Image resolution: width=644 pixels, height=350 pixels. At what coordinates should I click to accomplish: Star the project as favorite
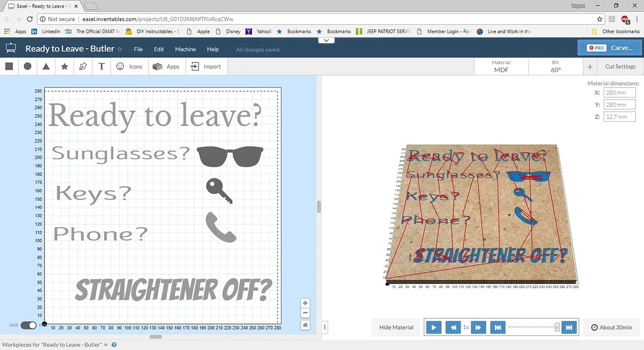coord(120,49)
